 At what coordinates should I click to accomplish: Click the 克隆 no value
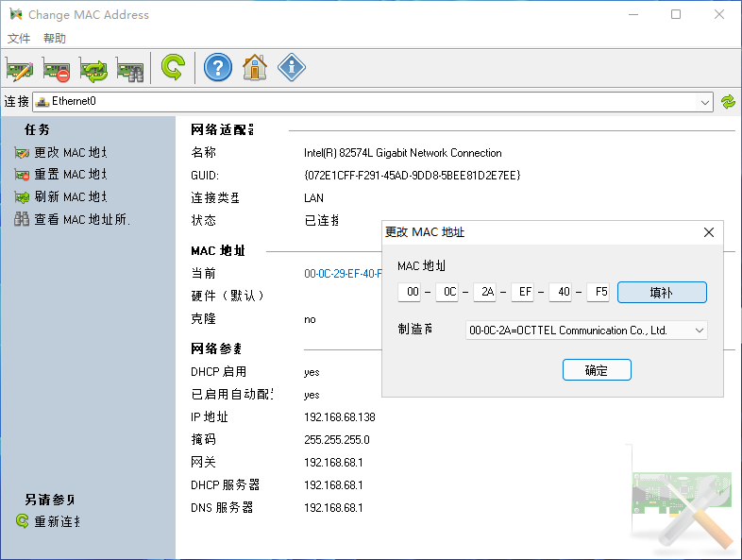[x=310, y=319]
